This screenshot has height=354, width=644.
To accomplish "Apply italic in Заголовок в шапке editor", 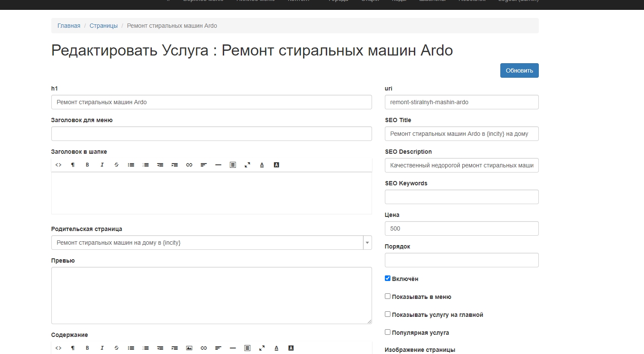I will click(102, 165).
